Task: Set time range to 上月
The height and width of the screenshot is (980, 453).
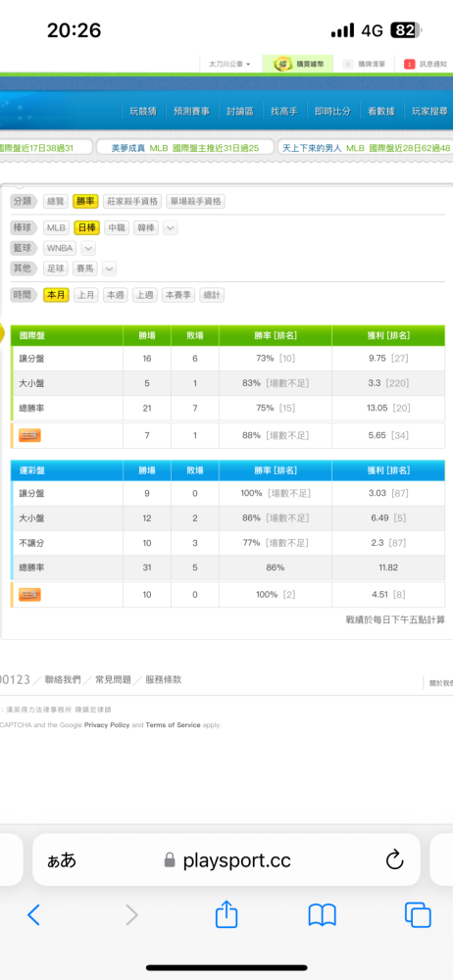Action: click(85, 295)
